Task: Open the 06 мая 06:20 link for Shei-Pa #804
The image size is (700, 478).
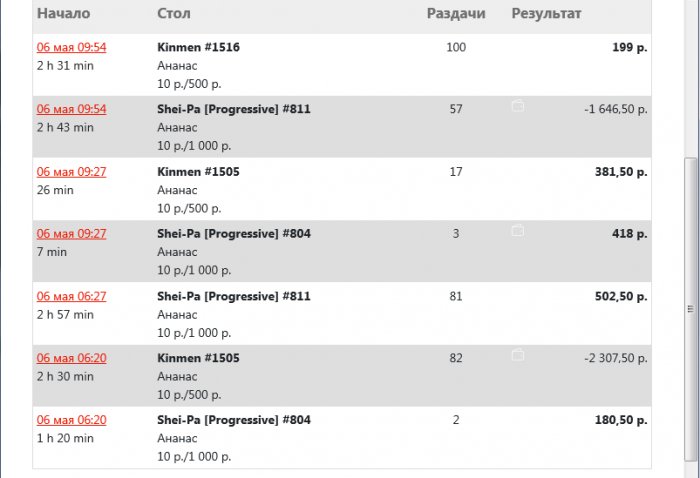Action: point(71,420)
